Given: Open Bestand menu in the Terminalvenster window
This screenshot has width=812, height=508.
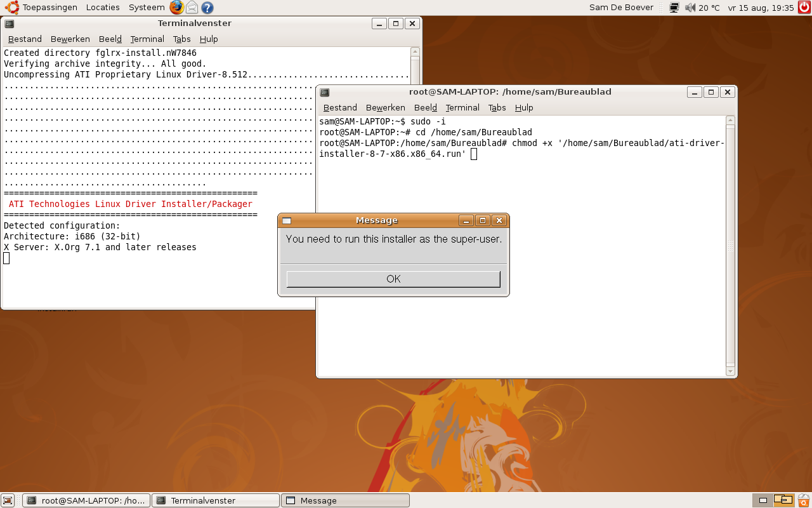Looking at the screenshot, I should click(25, 39).
